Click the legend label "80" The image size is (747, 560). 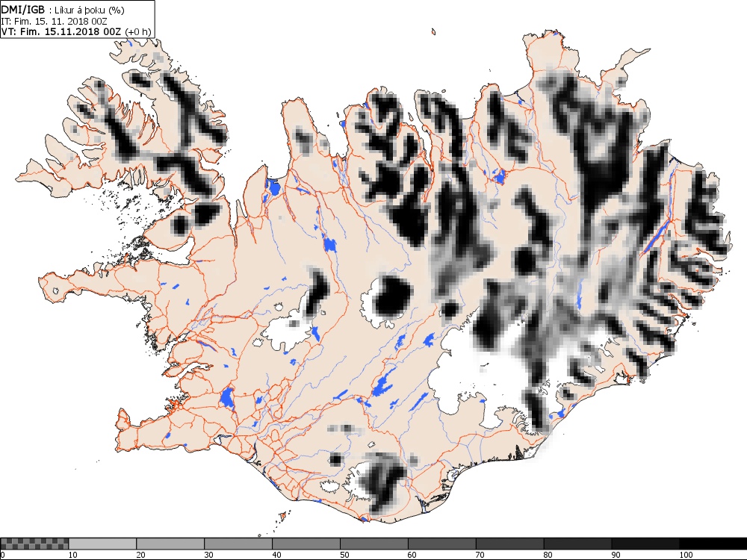548,555
